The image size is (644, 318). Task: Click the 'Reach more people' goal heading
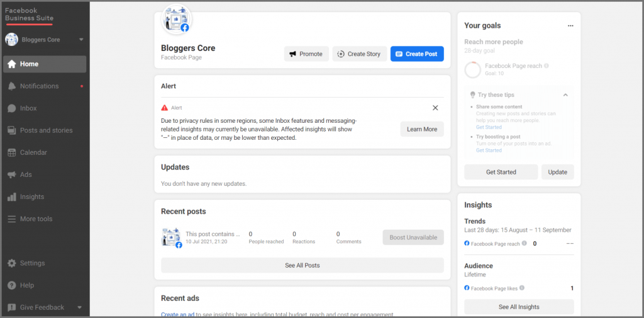click(494, 42)
